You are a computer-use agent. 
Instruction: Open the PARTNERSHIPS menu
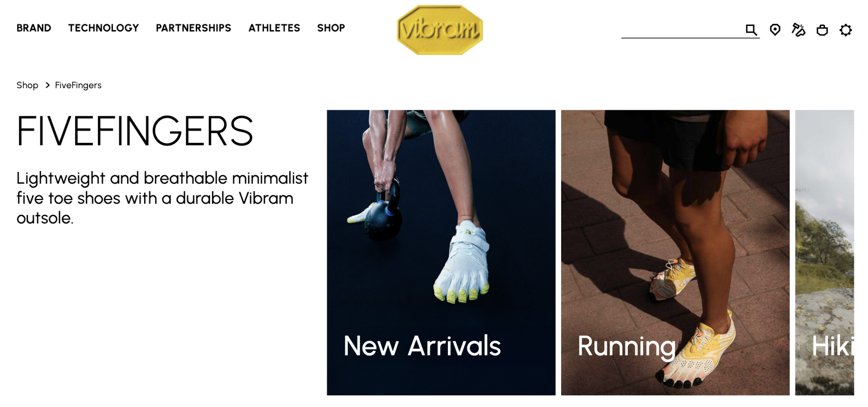click(194, 28)
